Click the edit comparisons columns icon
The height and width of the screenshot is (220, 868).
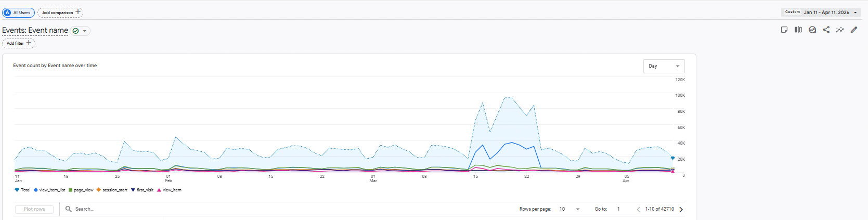798,30
